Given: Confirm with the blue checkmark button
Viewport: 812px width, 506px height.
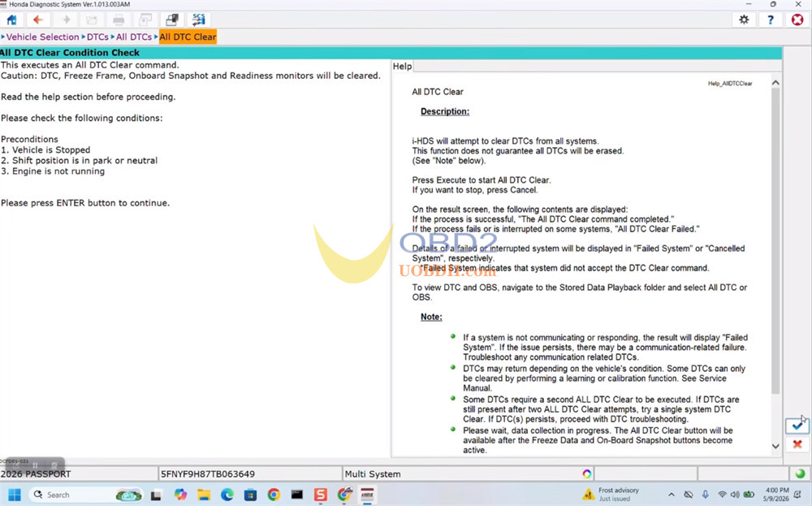Looking at the screenshot, I should (x=797, y=426).
